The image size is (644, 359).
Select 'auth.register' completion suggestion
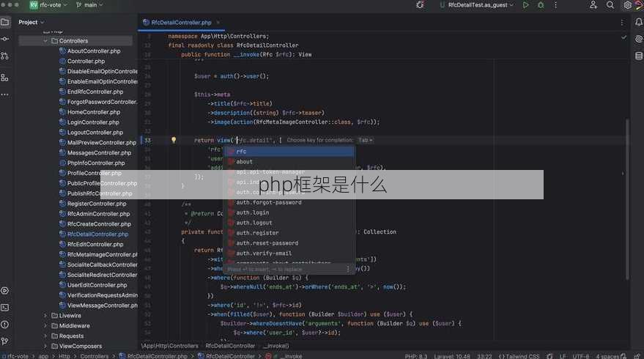pyautogui.click(x=289, y=233)
